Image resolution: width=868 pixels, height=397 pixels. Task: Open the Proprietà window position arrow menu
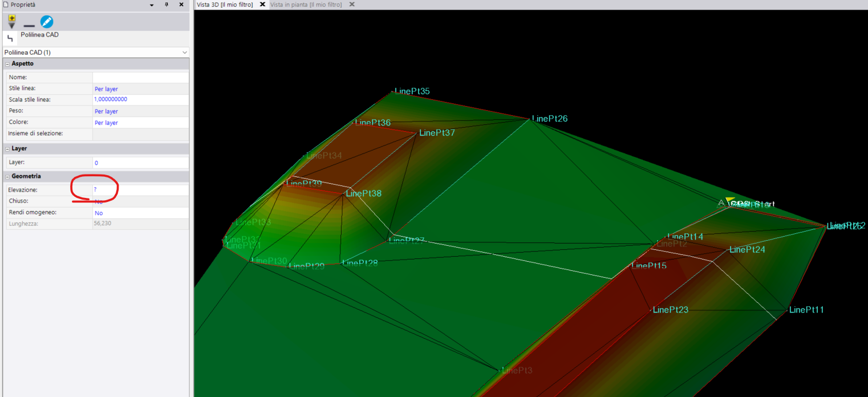(152, 5)
